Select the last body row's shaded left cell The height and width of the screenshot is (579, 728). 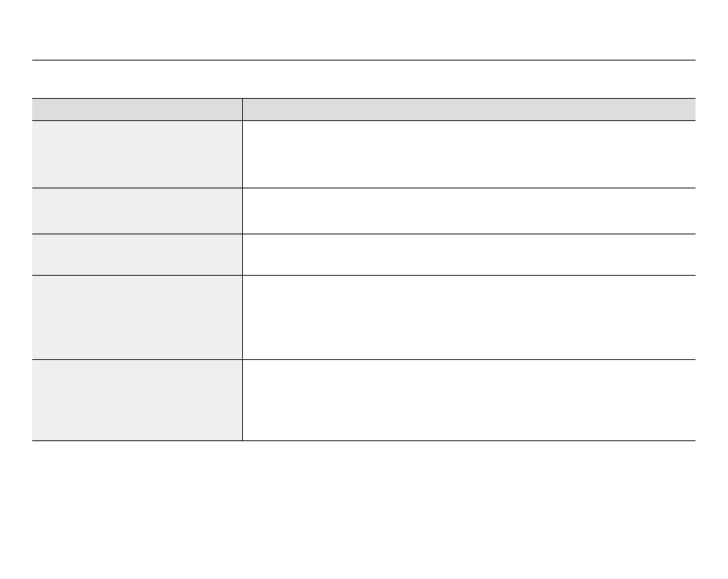point(137,400)
